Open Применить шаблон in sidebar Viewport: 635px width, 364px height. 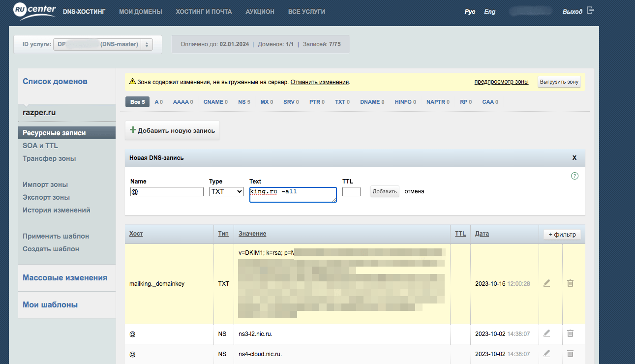tap(56, 236)
